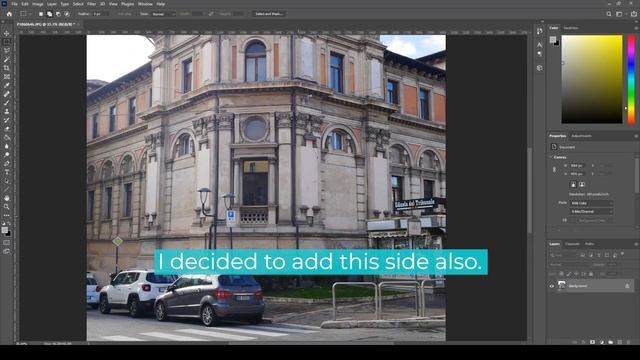Add a layer mask button
The image size is (640, 360).
click(x=593, y=342)
